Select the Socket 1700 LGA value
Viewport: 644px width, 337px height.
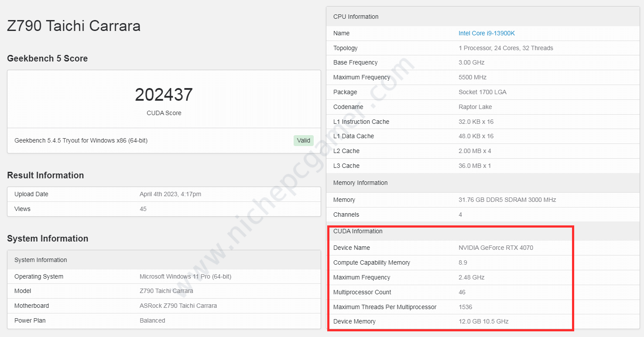click(x=483, y=92)
